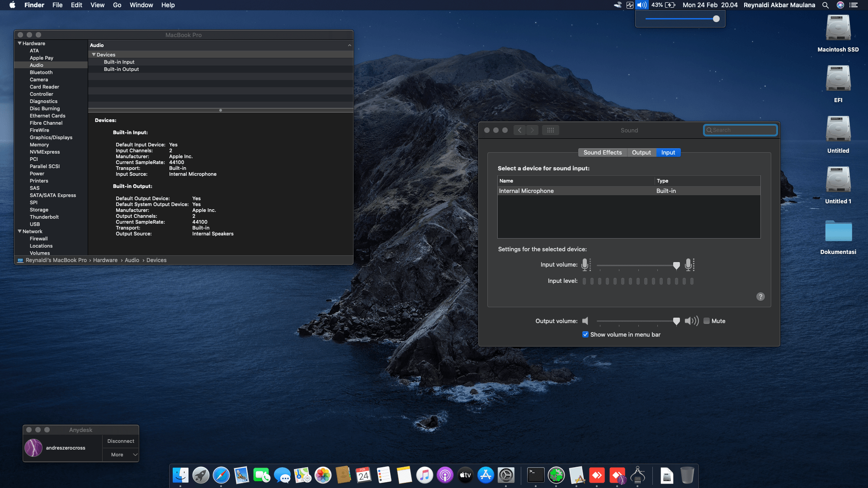Open the Dokumentasi folder on desktop
868x488 pixels.
(838, 232)
